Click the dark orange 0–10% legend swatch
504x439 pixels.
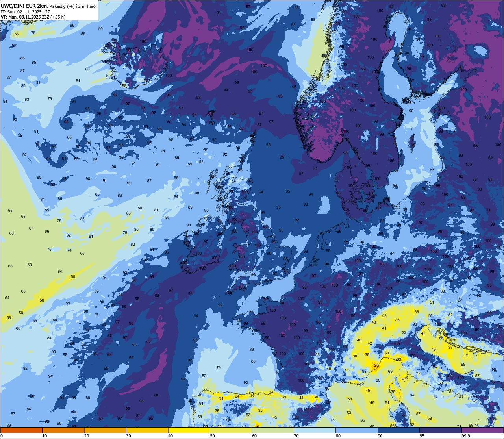(21, 430)
